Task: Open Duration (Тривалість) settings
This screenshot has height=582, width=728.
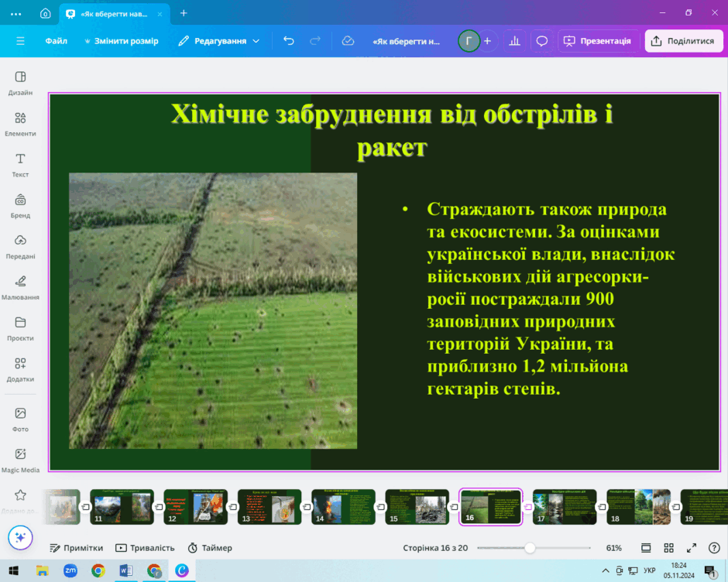Action: 145,548
